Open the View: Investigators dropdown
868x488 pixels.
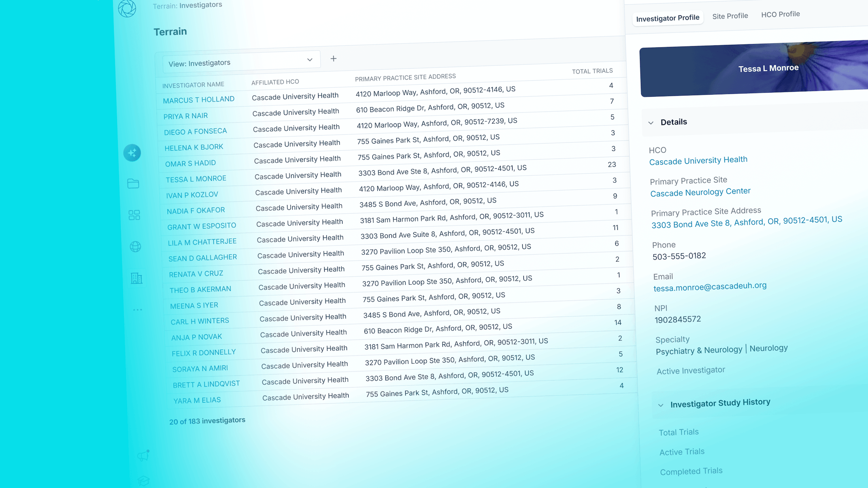click(241, 62)
